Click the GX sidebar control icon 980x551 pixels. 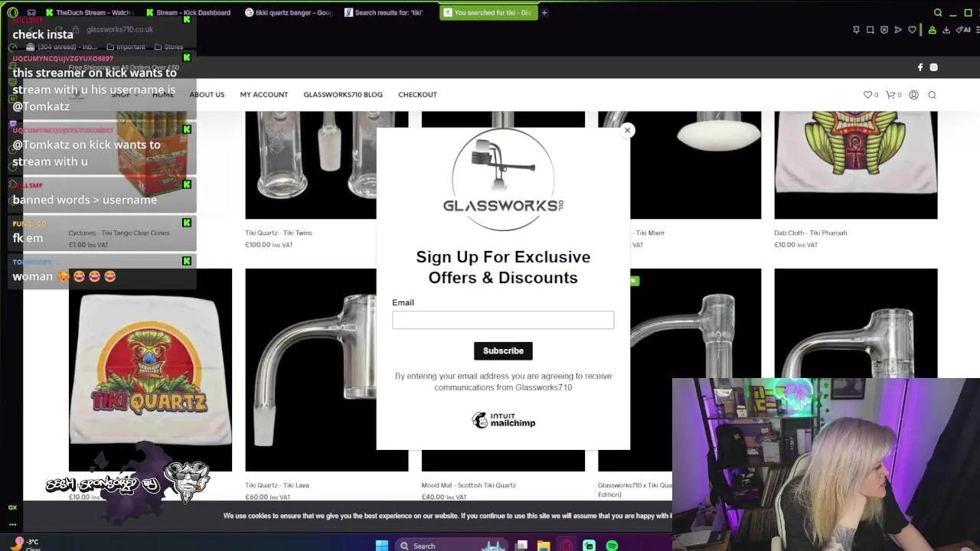pyautogui.click(x=12, y=507)
